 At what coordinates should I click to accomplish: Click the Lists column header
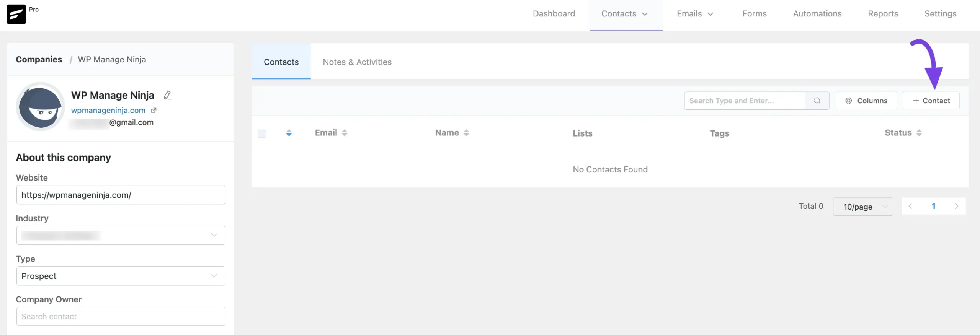[x=583, y=133]
